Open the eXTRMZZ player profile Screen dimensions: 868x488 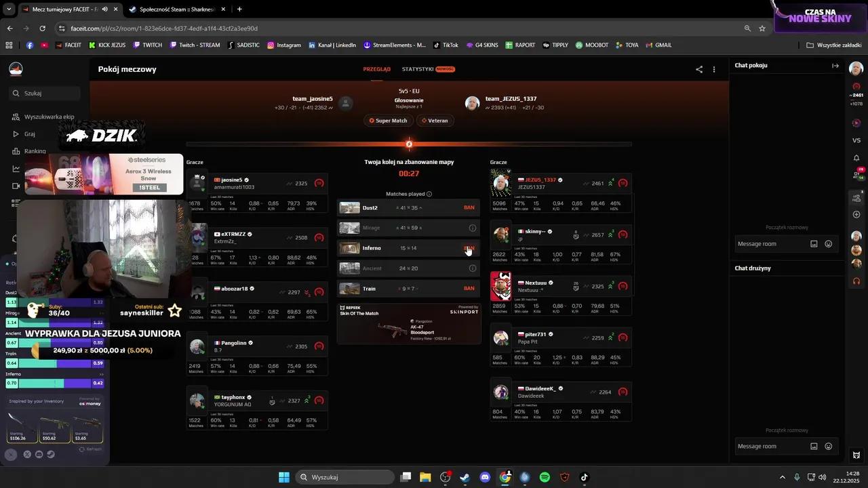[233, 234]
